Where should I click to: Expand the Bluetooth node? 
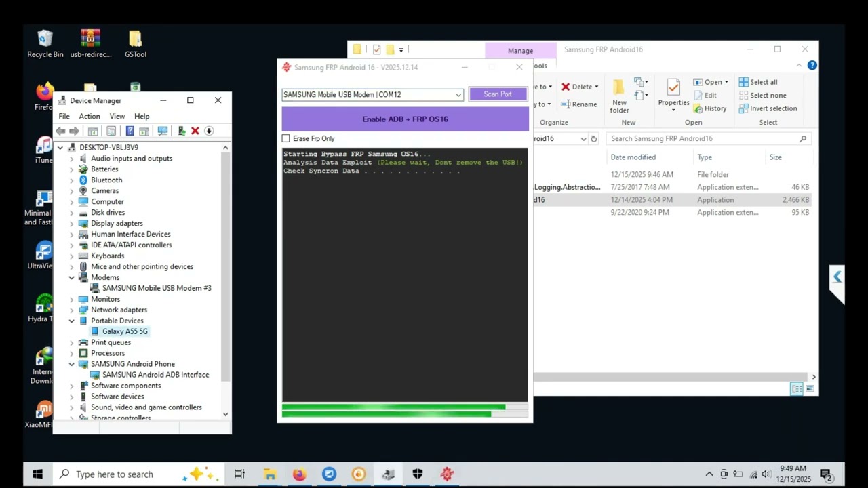[x=71, y=180]
